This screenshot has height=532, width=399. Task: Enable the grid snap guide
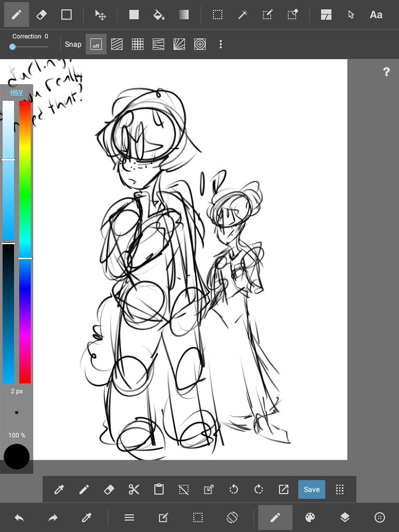click(138, 45)
